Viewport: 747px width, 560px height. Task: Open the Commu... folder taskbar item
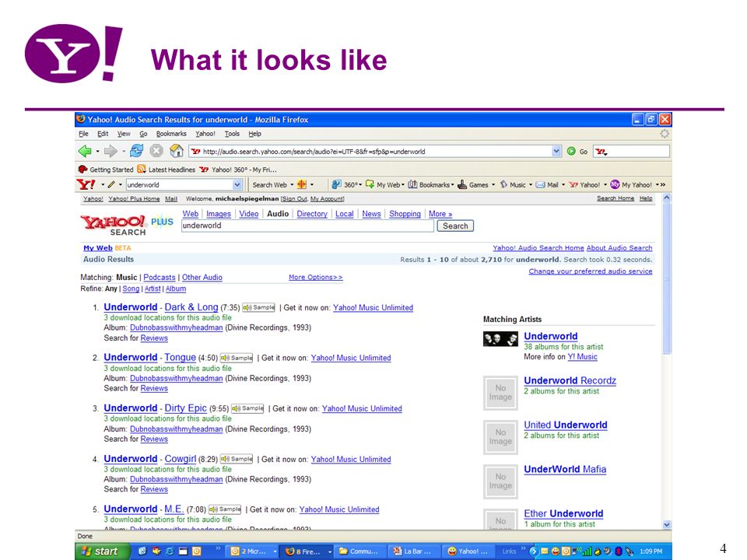[x=359, y=551]
